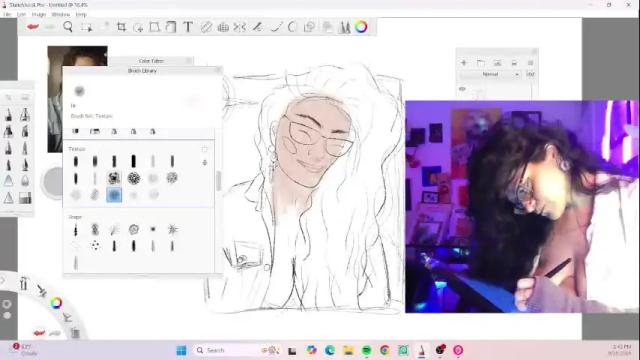Click the current brush preview in Brush Library
The height and width of the screenshot is (360, 640).
79,91
